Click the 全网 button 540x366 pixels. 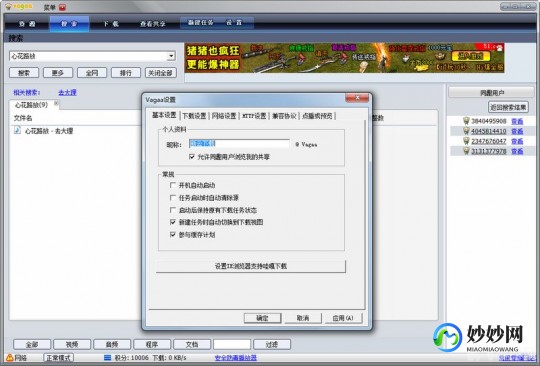[x=92, y=73]
